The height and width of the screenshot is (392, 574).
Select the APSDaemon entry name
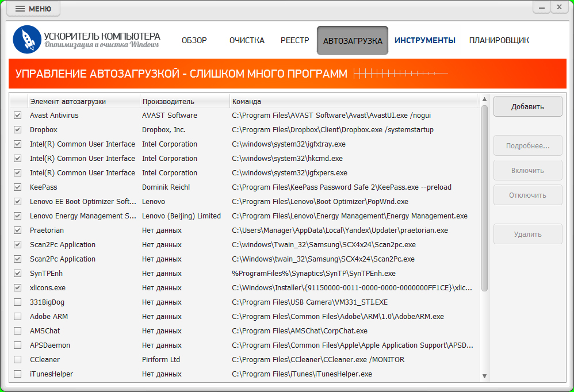click(x=50, y=345)
